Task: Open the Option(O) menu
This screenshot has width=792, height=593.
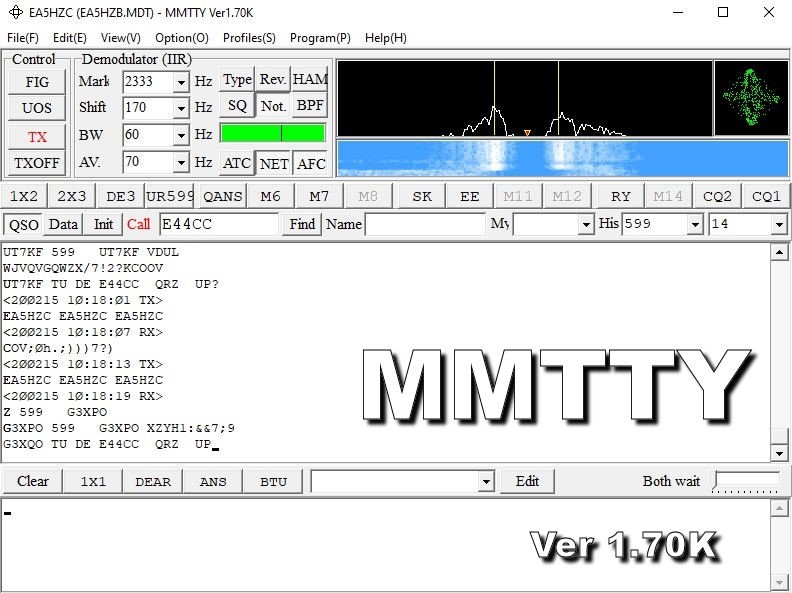Action: click(182, 38)
